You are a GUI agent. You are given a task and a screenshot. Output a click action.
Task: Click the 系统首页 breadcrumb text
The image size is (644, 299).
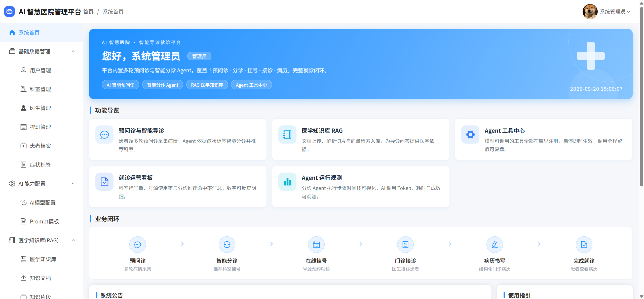click(113, 12)
